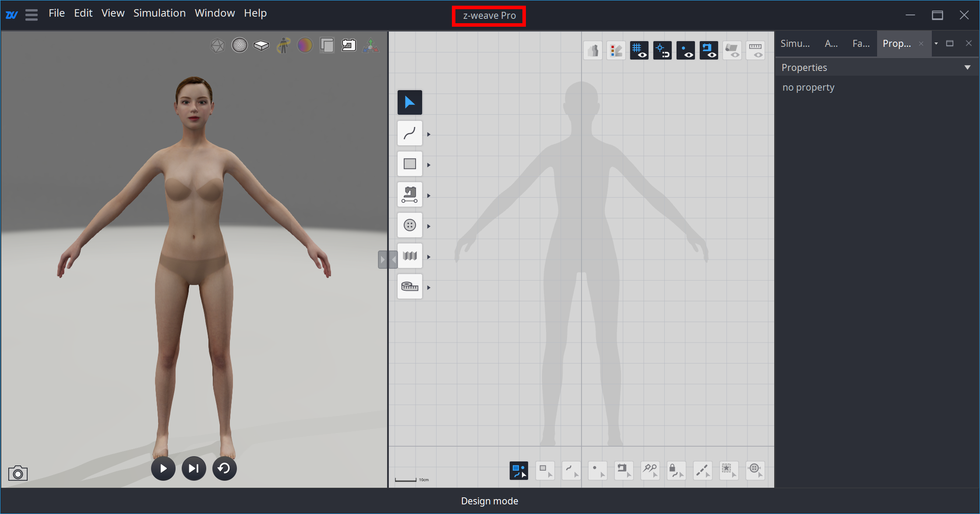Toggle point visibility
This screenshot has height=514, width=980.
(686, 50)
